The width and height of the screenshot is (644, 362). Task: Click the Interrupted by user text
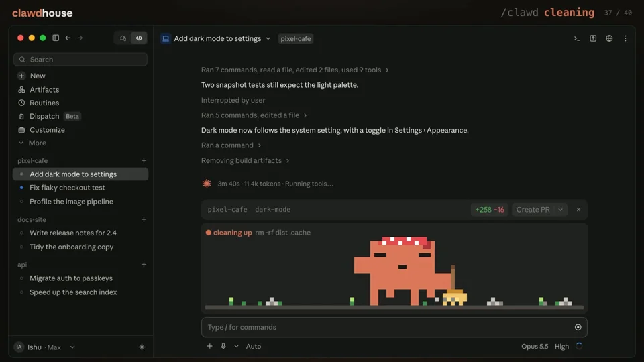233,100
